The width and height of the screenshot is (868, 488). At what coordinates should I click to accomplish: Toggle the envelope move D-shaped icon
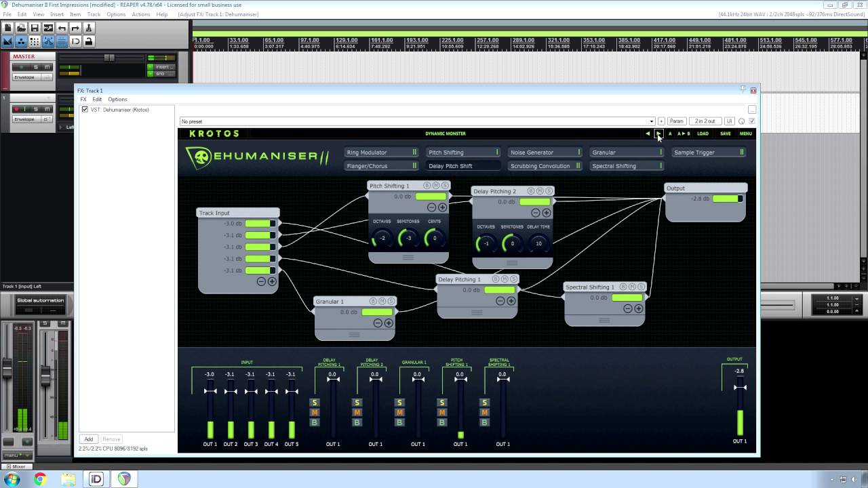tap(75, 41)
